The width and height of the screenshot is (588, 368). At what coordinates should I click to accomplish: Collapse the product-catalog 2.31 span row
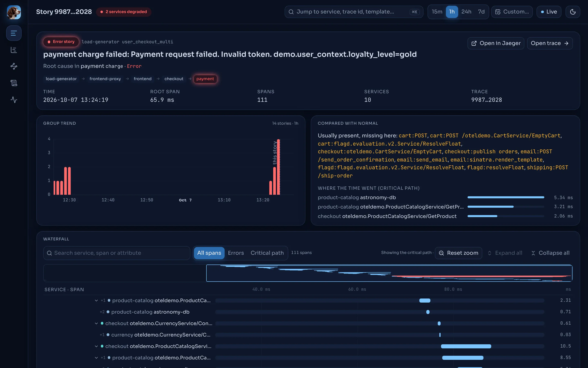(x=96, y=301)
